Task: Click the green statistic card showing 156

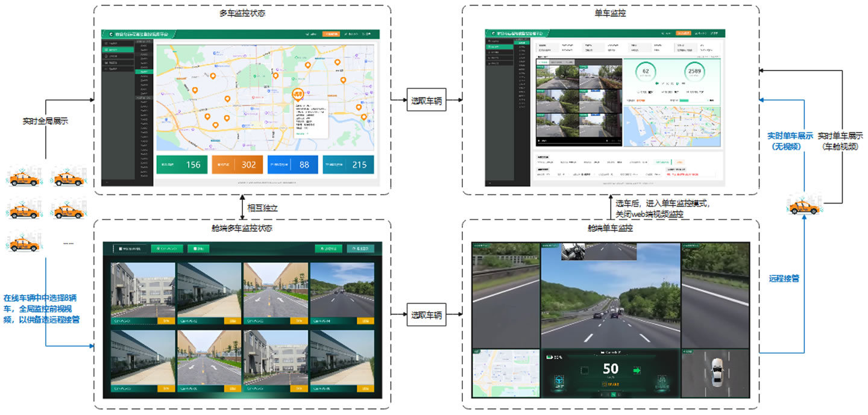Action: 181,164
